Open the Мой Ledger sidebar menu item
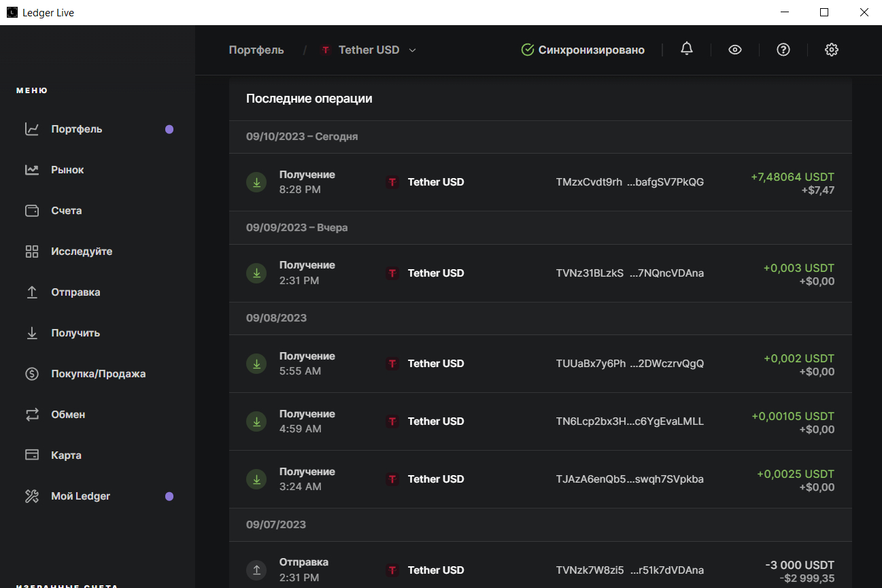The image size is (882, 588). 97,496
